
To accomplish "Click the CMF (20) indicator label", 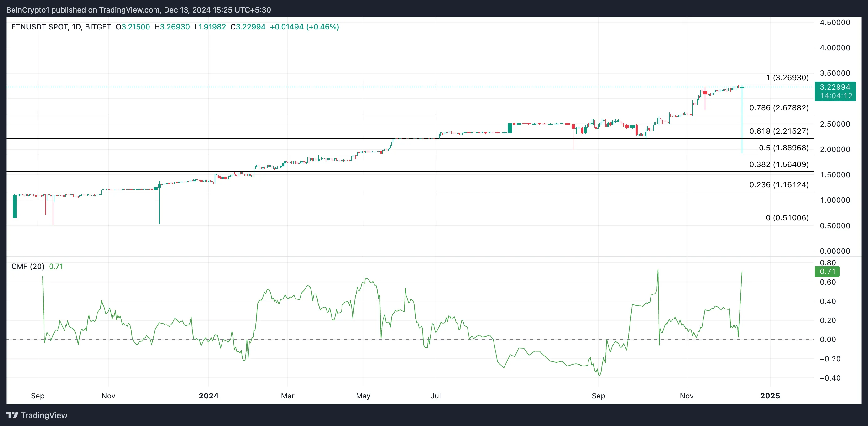I will (28, 266).
